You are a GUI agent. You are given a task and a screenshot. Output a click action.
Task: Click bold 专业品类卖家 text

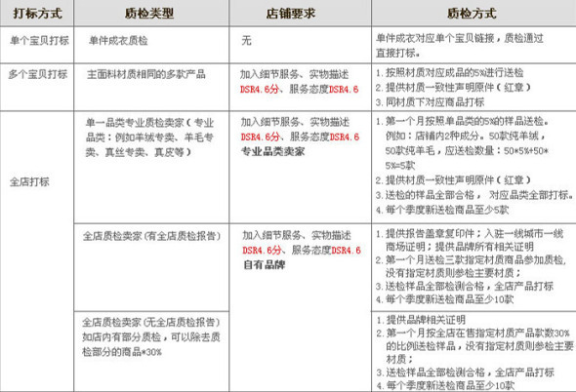click(273, 151)
